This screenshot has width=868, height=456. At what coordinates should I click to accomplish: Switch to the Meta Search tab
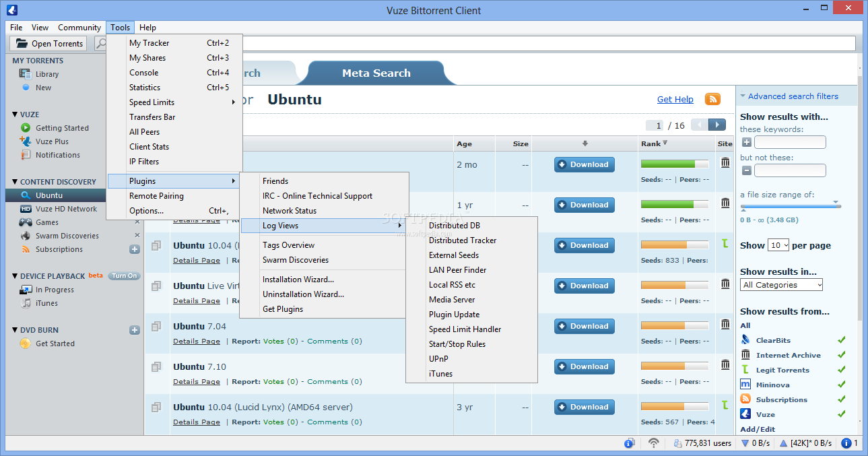click(x=376, y=73)
